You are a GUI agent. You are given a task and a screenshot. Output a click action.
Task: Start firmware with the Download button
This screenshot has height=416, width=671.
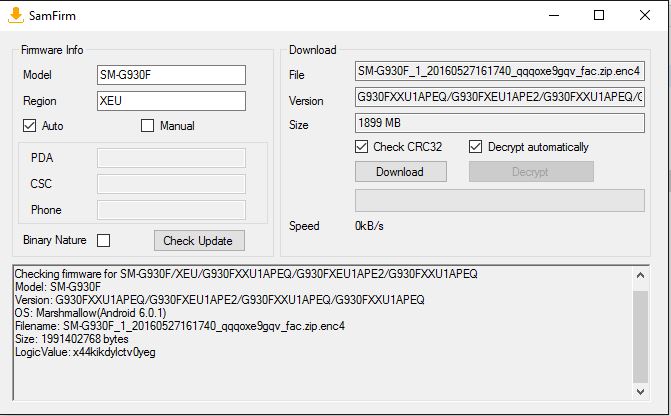(x=401, y=172)
